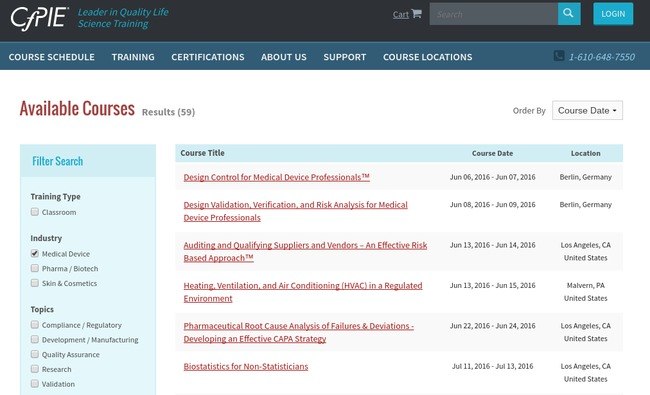Click the Training Type filter label
The height and width of the screenshot is (395, 650).
coord(56,196)
